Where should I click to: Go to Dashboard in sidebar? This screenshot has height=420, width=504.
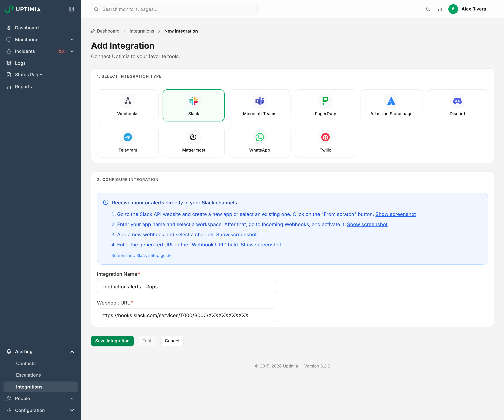(41, 28)
